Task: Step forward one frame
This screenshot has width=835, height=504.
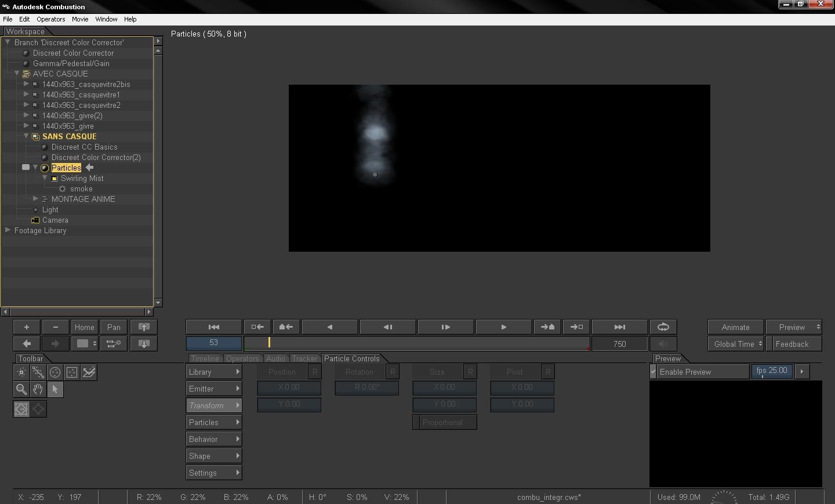Action: pos(446,327)
